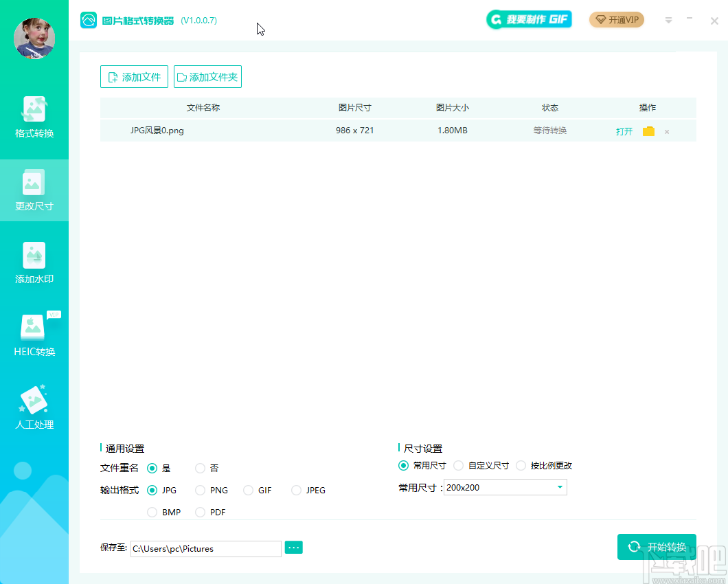The image size is (728, 584).
Task: Click the 添加文件夹 button
Action: click(x=207, y=77)
